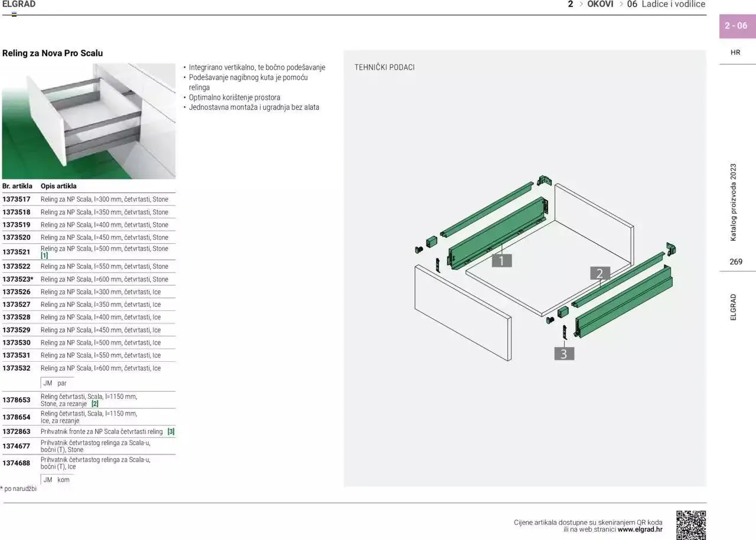The width and height of the screenshot is (756, 540).
Task: Click the HR language label
Action: [x=735, y=53]
